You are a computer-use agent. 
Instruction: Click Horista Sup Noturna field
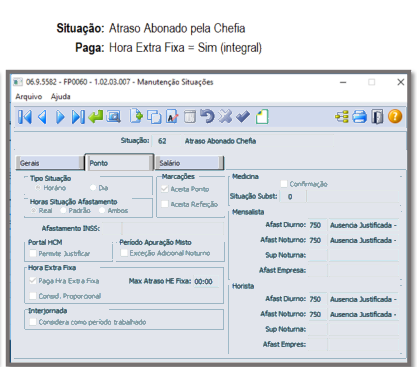[x=317, y=329]
